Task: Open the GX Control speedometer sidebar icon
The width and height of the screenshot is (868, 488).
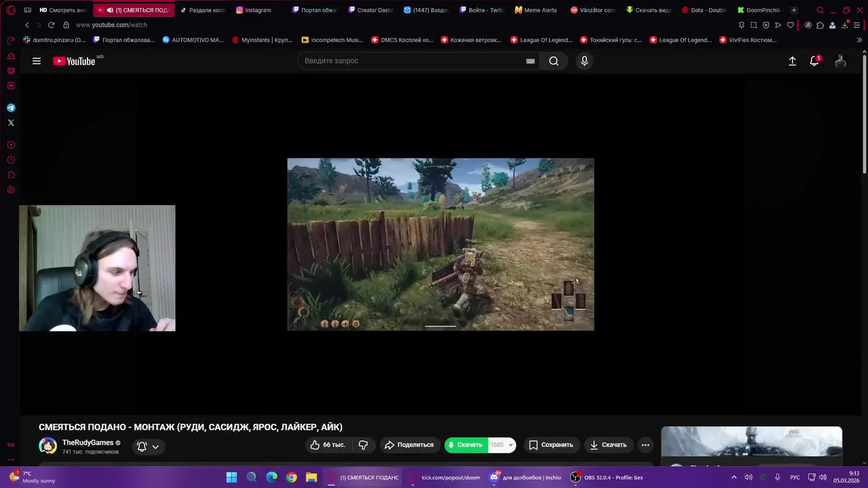Action: (11, 41)
